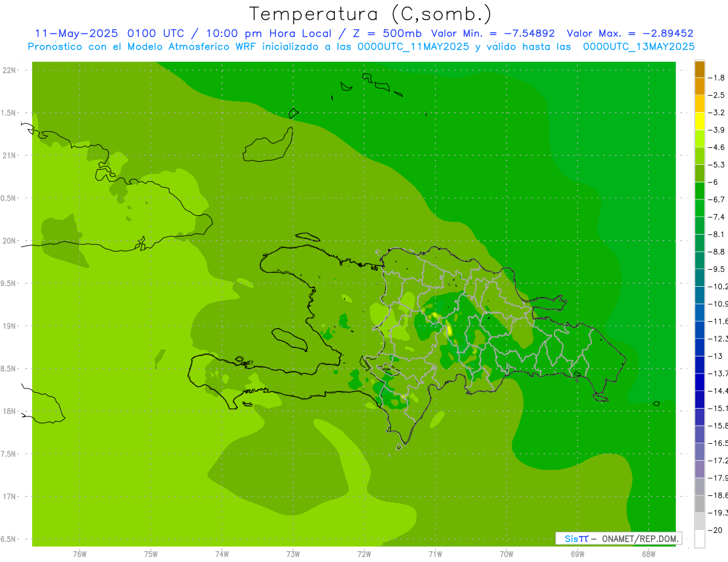This screenshot has width=728, height=562.
Task: Select the purple swatch between -17.2 and -17.9
Action: coord(699,469)
